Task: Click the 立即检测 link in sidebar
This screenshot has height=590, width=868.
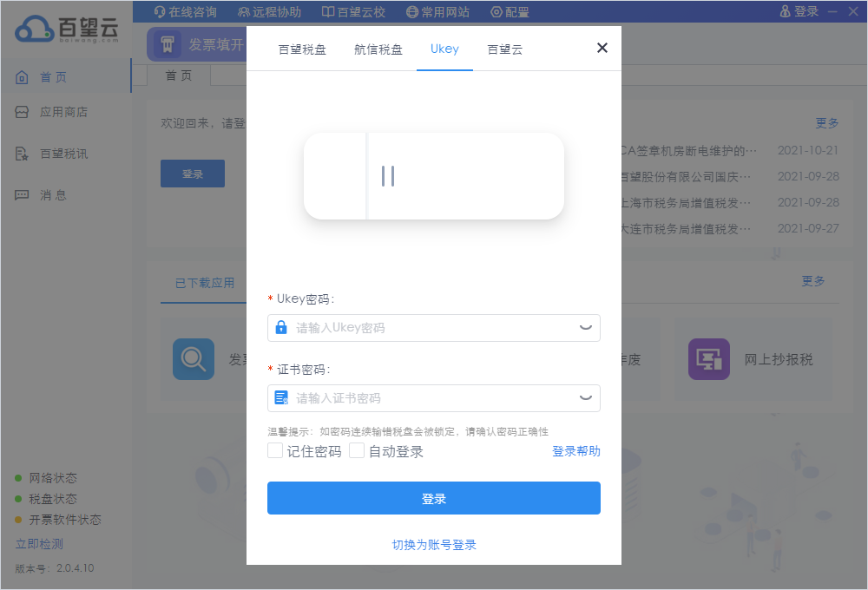Action: coord(39,544)
